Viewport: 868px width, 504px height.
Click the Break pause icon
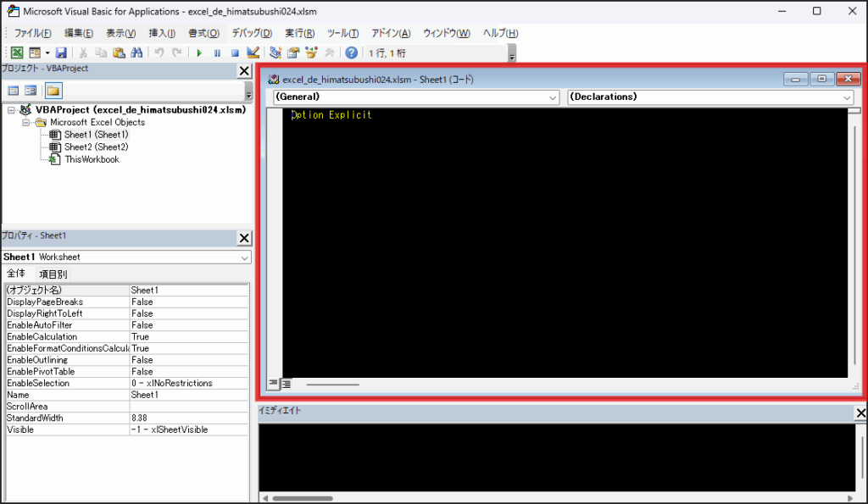point(217,53)
